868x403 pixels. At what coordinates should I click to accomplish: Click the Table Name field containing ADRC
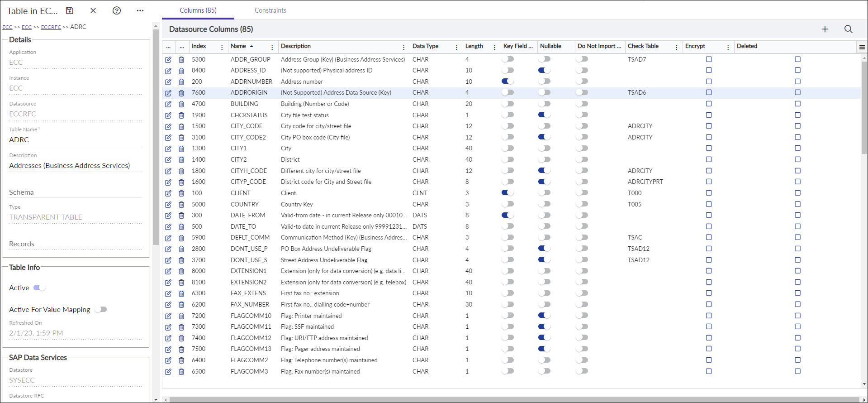click(76, 140)
